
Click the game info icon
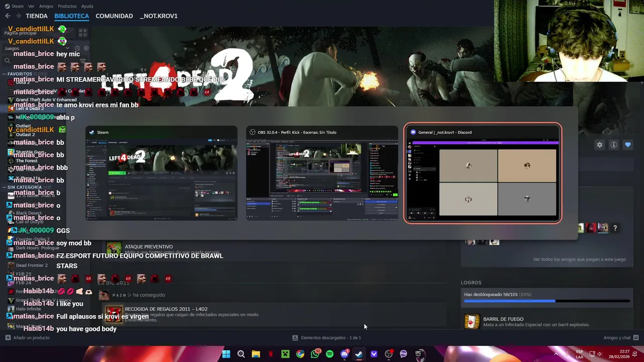point(614,145)
